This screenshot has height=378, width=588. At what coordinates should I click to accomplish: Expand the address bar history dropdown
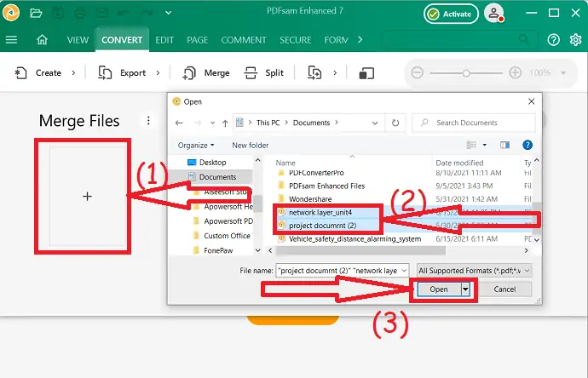375,123
